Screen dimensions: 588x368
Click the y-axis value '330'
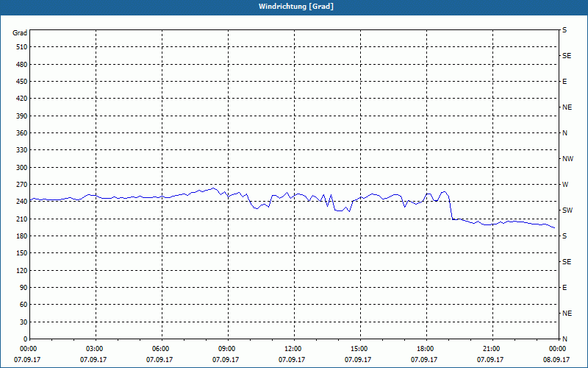pyautogui.click(x=22, y=150)
